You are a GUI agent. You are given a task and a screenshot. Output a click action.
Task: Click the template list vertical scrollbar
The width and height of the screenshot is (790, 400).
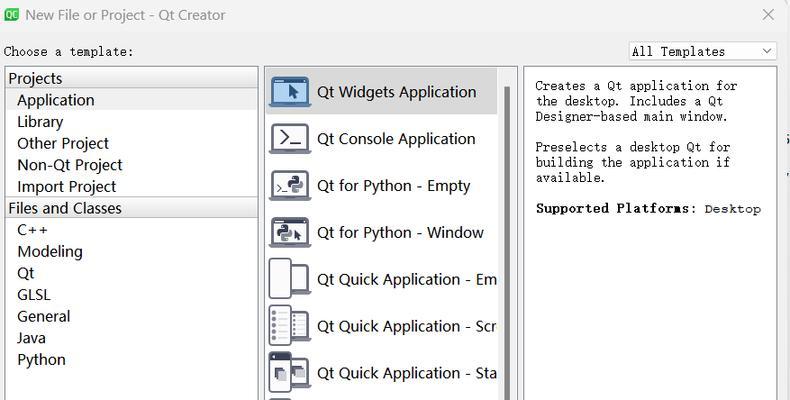507,242
